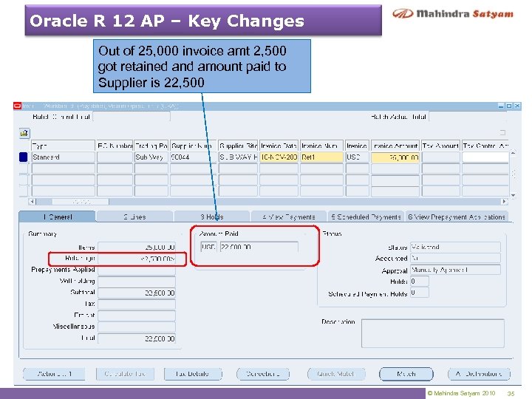
Task: Select the blue row indicator for Standard invoice
Action: [23, 157]
